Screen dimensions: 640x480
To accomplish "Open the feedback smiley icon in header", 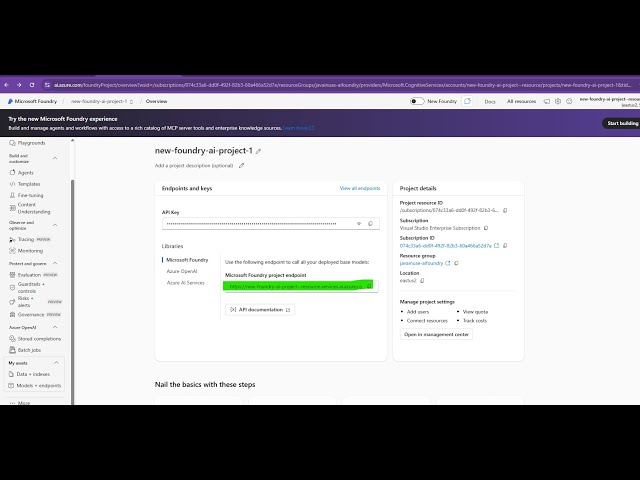I will 569,101.
